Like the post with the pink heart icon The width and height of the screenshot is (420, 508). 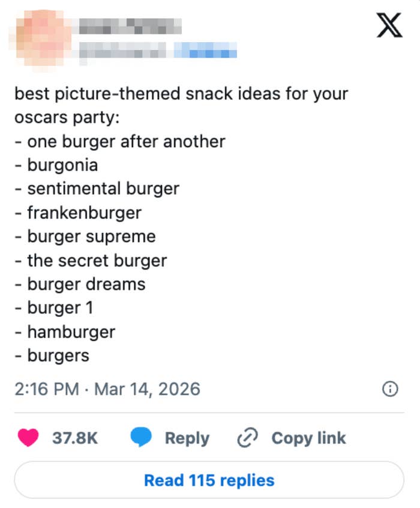(x=28, y=438)
